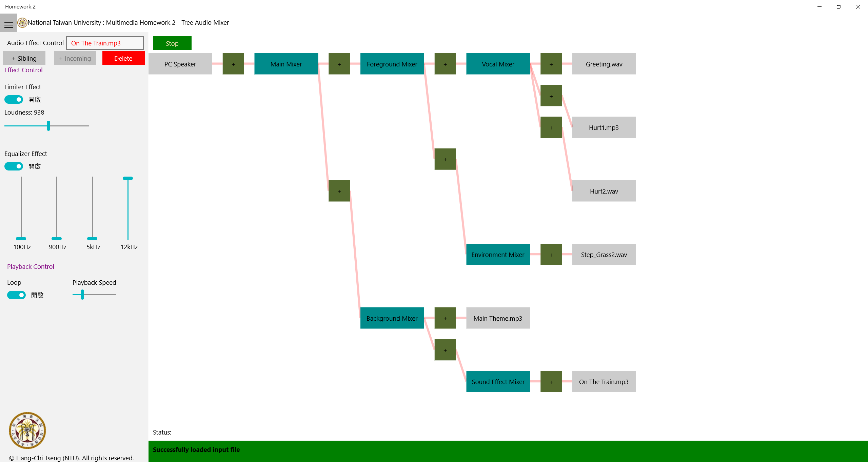
Task: Open the hamburger menu
Action: 8,25
